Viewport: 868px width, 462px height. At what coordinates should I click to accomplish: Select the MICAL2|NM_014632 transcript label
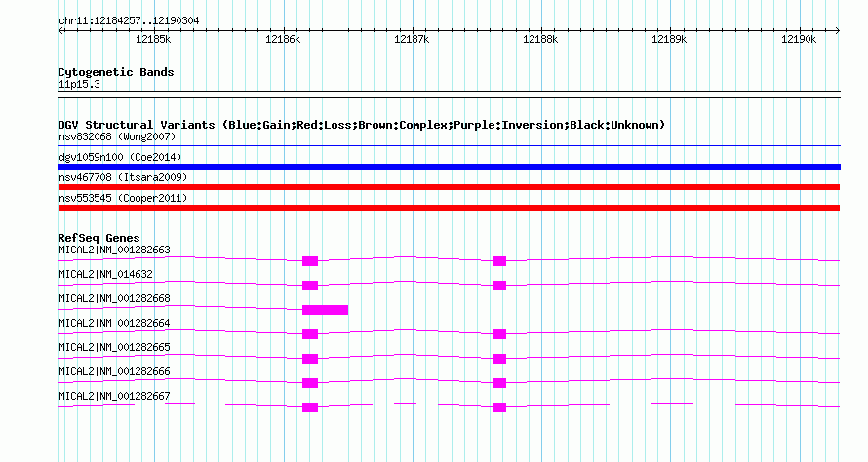(105, 275)
